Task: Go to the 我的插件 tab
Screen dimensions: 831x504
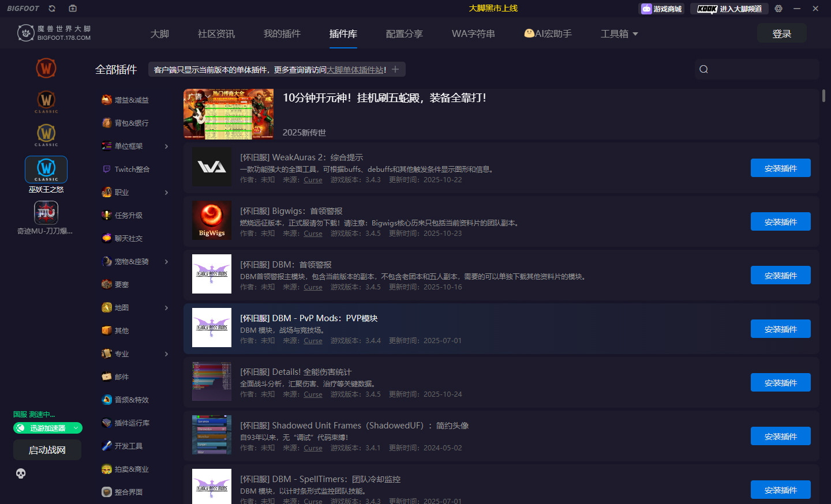Action: tap(282, 34)
